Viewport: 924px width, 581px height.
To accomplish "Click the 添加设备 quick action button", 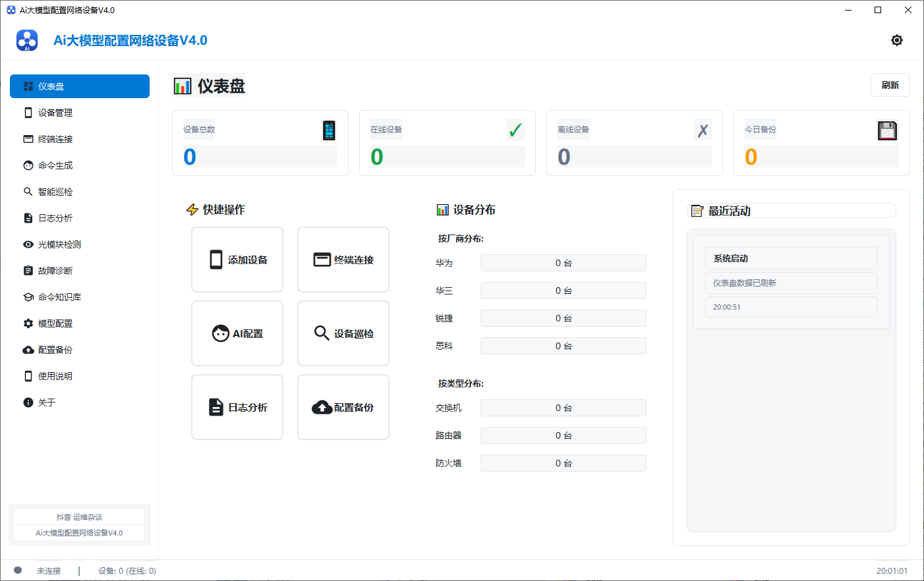I will click(237, 260).
